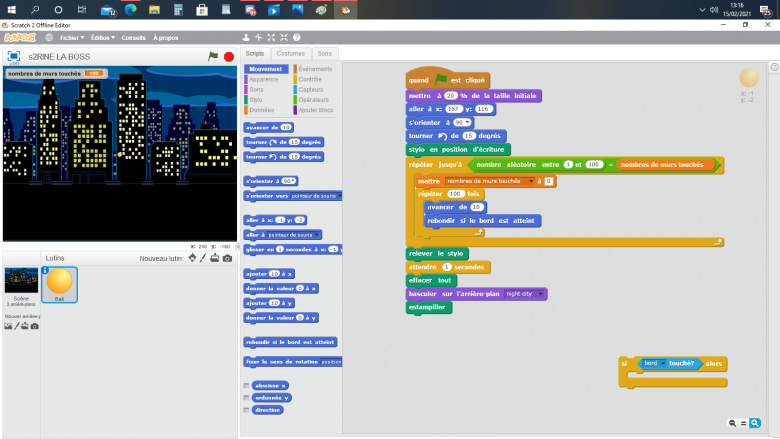Open the Sons tab
Image resolution: width=780 pixels, height=439 pixels.
pos(324,53)
